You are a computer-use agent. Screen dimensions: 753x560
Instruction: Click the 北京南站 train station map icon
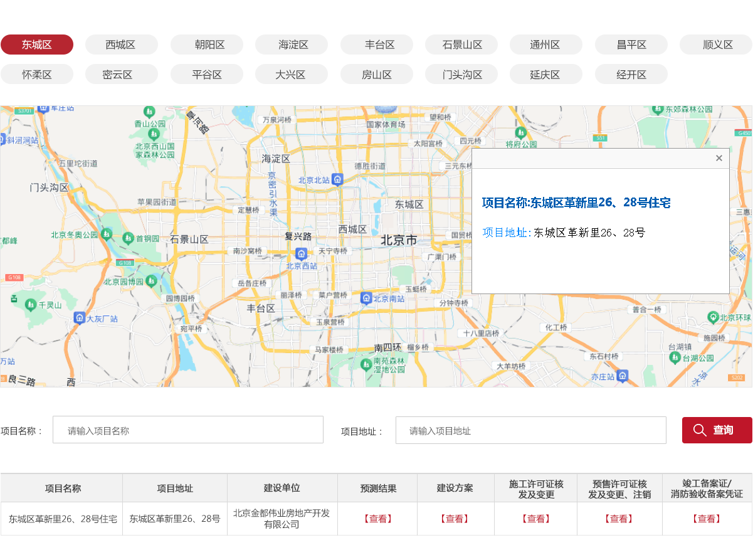point(366,298)
